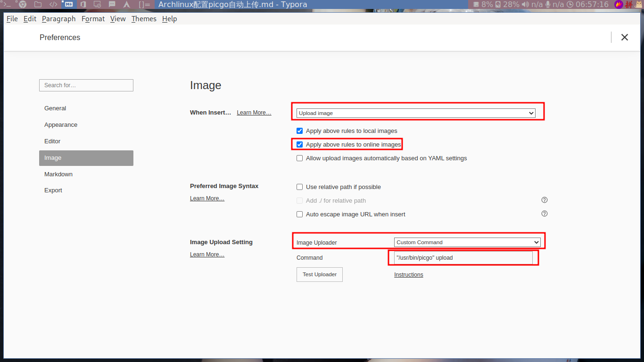The width and height of the screenshot is (644, 362).
Task: Go to Appearance preferences section
Action: tap(86, 125)
